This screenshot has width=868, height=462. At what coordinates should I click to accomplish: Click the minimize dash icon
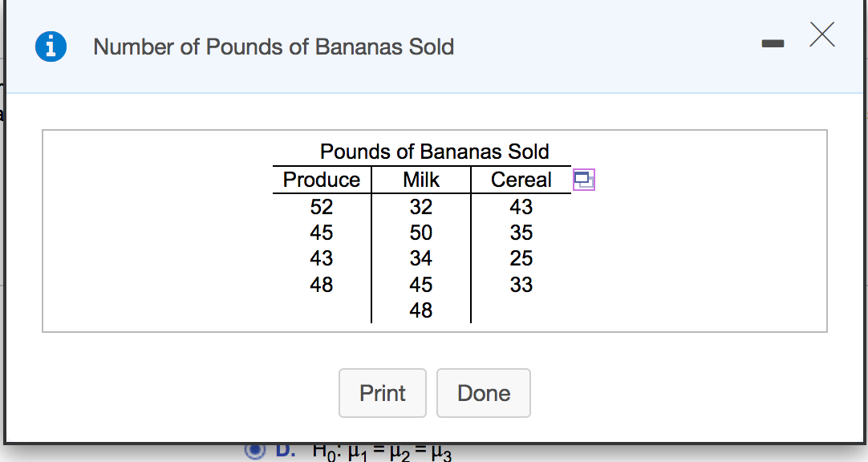tap(773, 43)
